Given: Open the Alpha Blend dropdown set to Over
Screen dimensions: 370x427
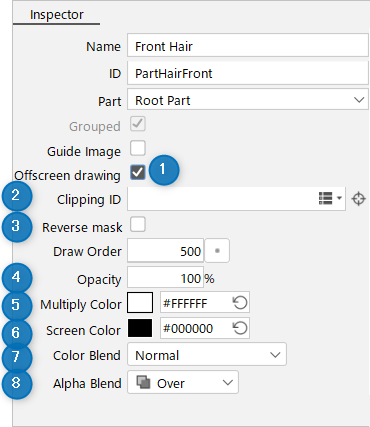Looking at the screenshot, I should coord(183,382).
